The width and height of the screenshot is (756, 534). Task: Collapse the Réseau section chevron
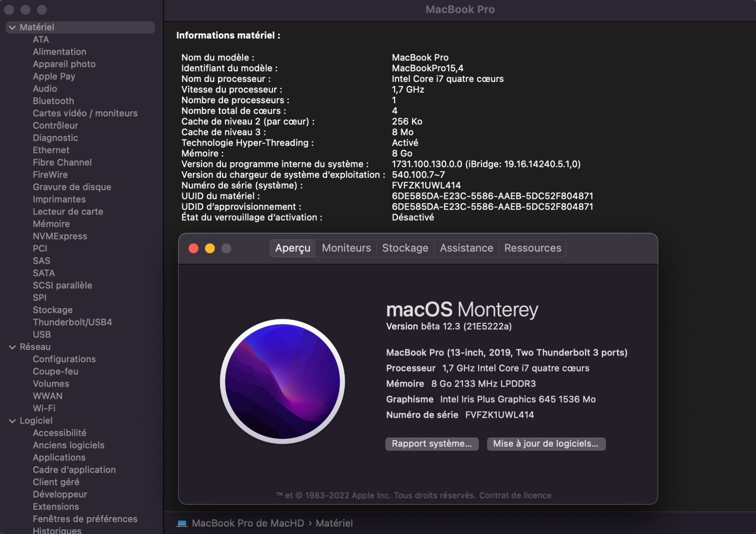pyautogui.click(x=12, y=347)
